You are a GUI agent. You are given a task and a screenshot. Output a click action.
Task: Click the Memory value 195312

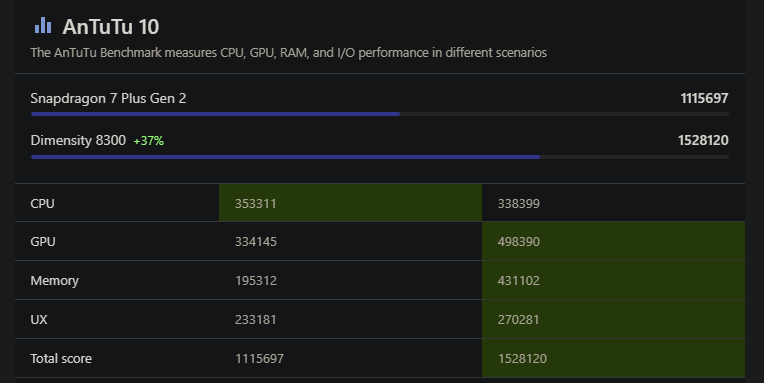click(x=256, y=281)
